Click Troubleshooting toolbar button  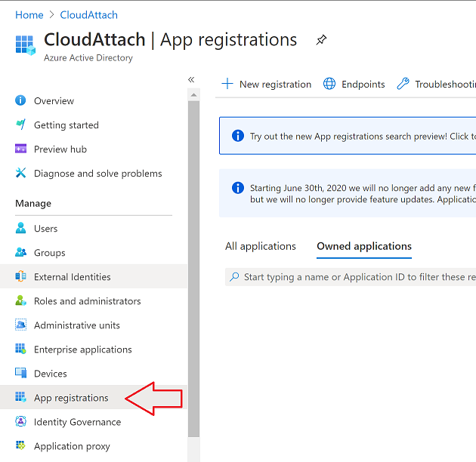coord(436,84)
